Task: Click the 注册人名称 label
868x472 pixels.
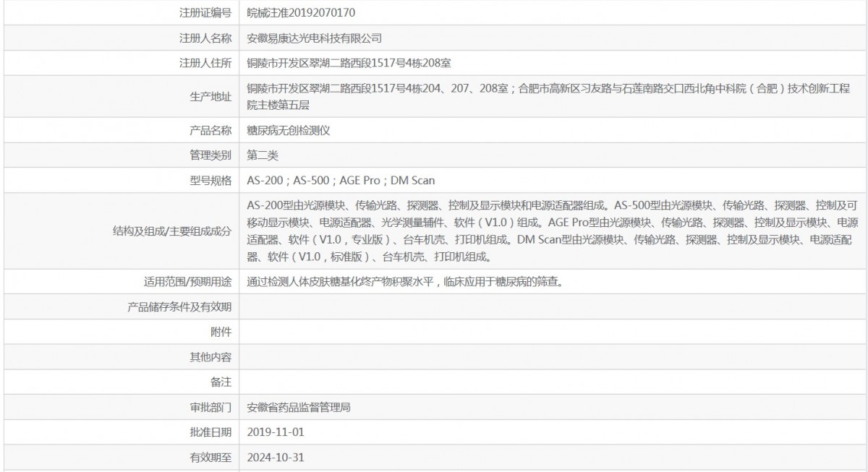Action: (x=205, y=38)
